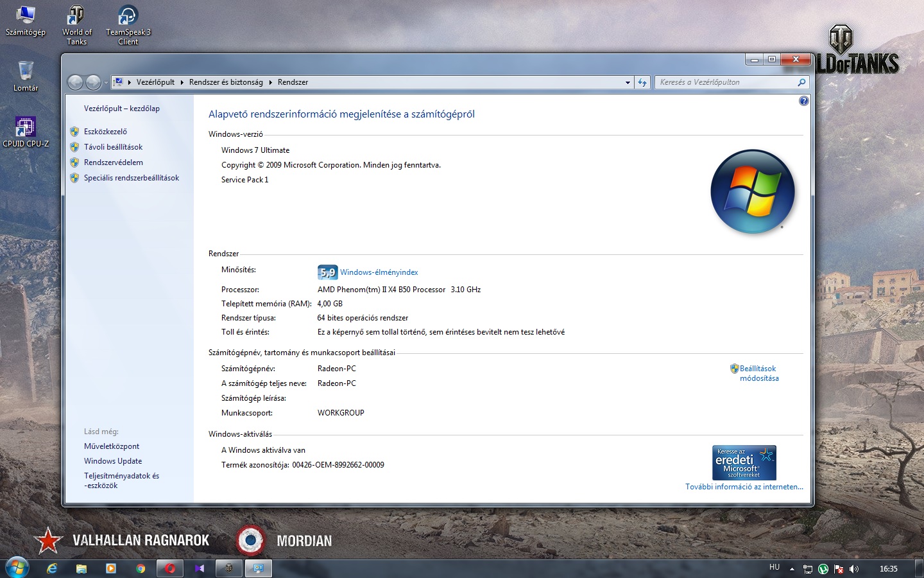Expand the arrow after Vezérlőpult breadcrumb

pos(182,82)
